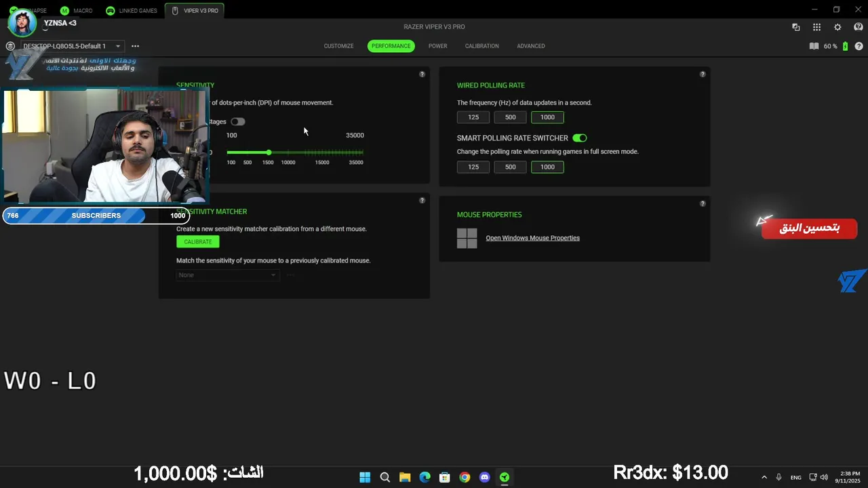Viewport: 868px width, 488px height.
Task: Open the header help and feedback icon
Action: coord(859,27)
